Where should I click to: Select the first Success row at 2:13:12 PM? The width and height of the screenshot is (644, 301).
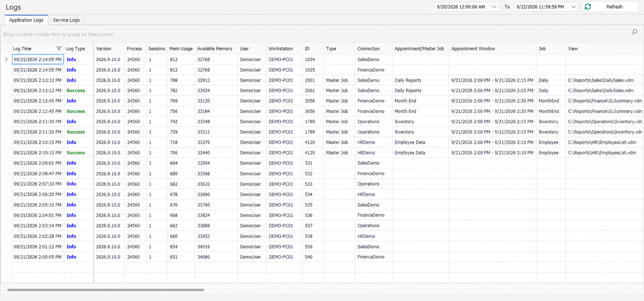[327, 91]
